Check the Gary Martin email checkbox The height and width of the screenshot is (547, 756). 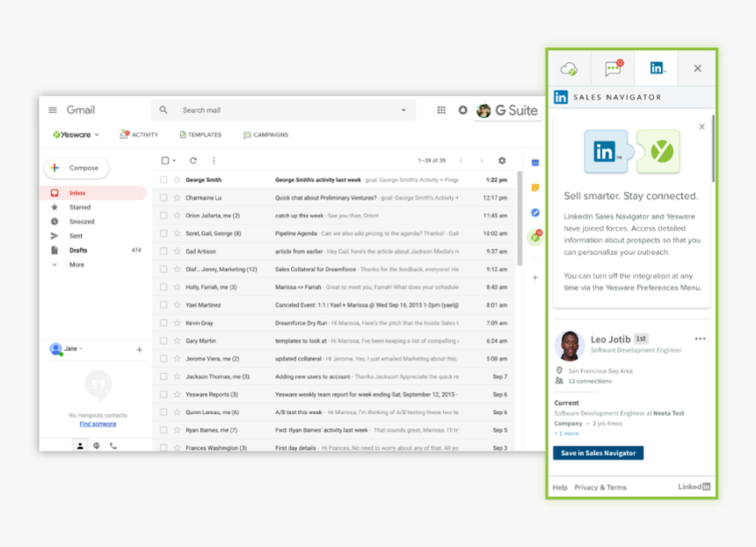pyautogui.click(x=164, y=340)
